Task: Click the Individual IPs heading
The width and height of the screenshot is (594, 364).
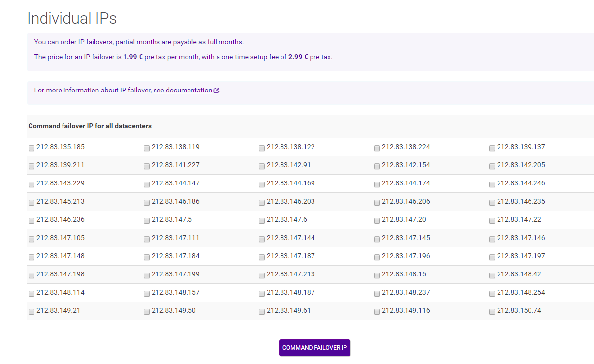Action: 72,18
